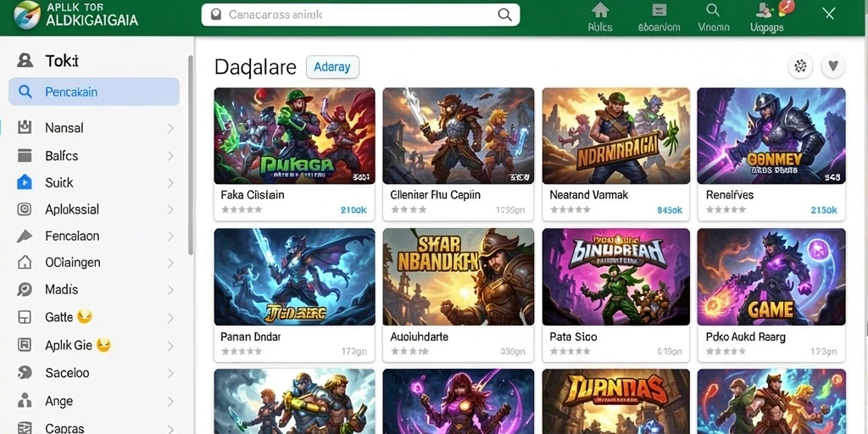Expand the Balfcs category chevron
Image resolution: width=868 pixels, height=434 pixels.
(x=170, y=156)
